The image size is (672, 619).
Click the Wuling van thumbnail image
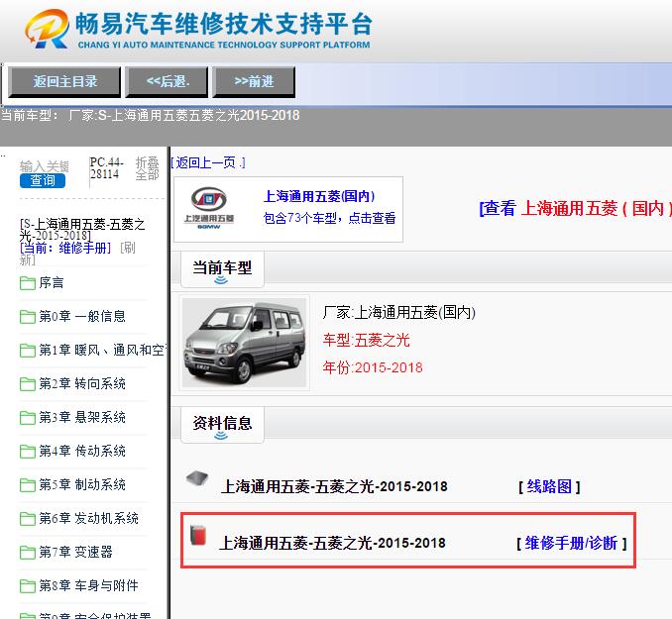[x=244, y=343]
